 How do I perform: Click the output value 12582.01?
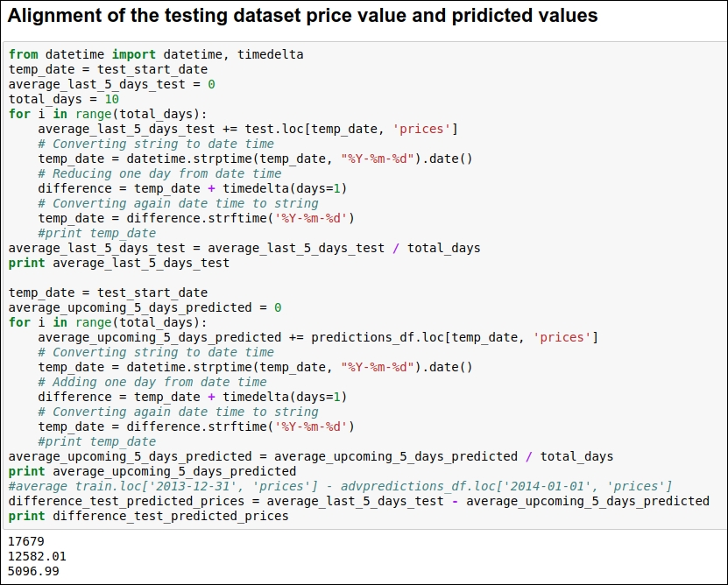pyautogui.click(x=37, y=556)
